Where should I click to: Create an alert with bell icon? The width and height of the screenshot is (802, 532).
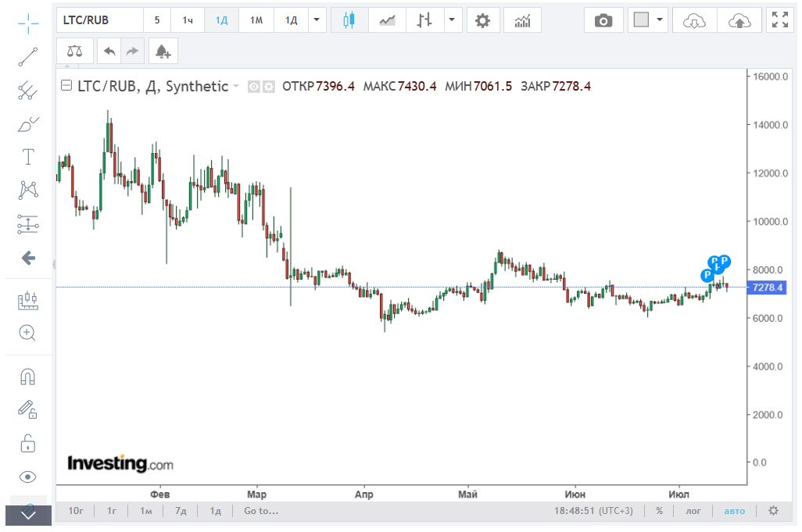(x=163, y=51)
